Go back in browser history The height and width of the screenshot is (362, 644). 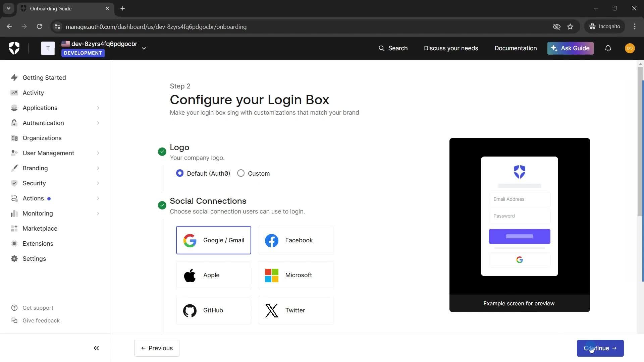(x=9, y=27)
